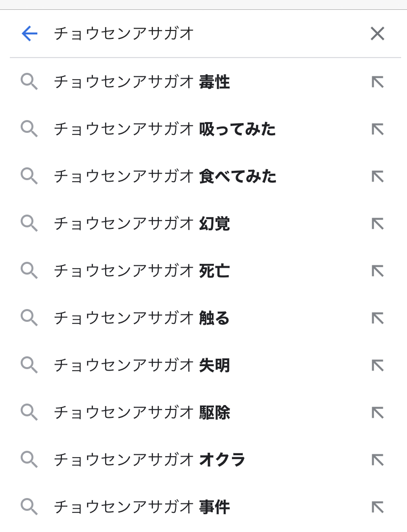Image resolution: width=407 pixels, height=532 pixels.
Task: Fill query using arrow beside 毒性
Action: [x=377, y=82]
